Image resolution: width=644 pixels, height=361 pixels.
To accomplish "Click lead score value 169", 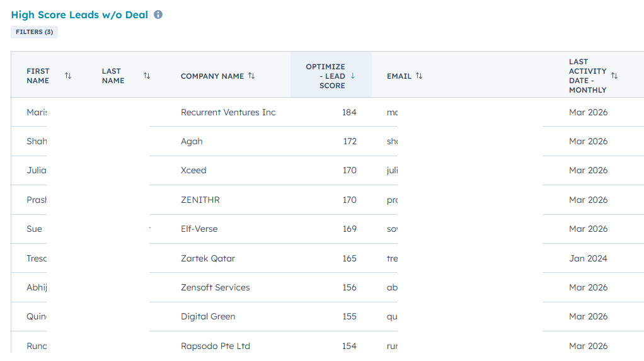I will point(350,229).
